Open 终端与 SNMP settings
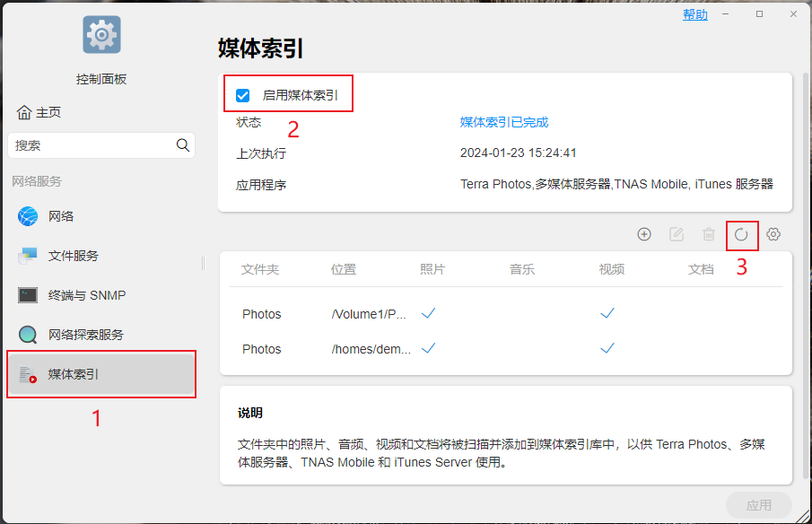The width and height of the screenshot is (812, 524). click(101, 295)
